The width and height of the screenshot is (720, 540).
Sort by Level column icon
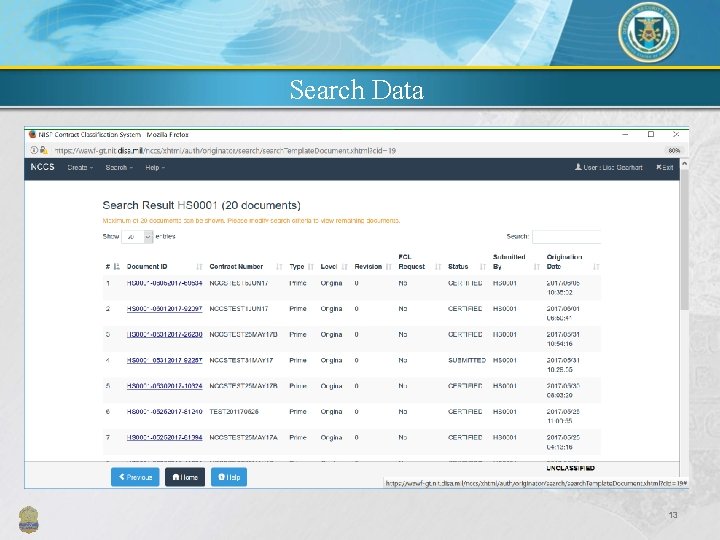(345, 267)
